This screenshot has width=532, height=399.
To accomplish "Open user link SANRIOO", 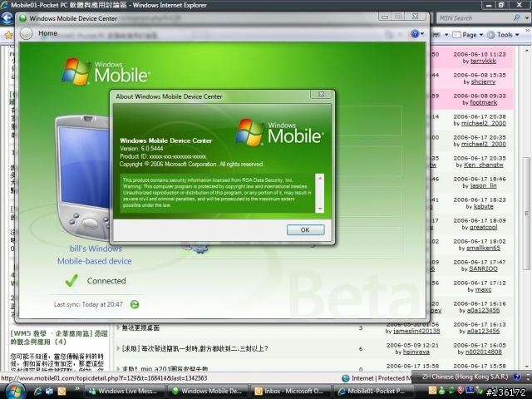I will (x=484, y=269).
